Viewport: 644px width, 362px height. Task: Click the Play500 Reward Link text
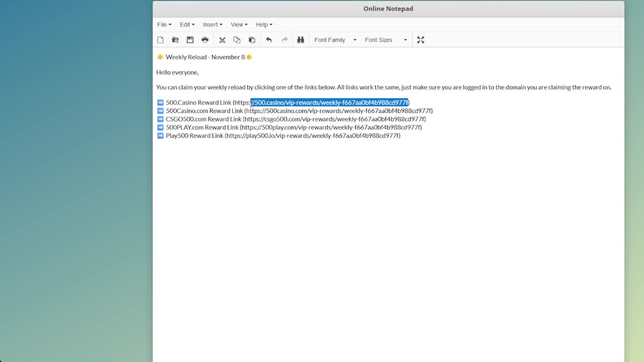tap(195, 136)
